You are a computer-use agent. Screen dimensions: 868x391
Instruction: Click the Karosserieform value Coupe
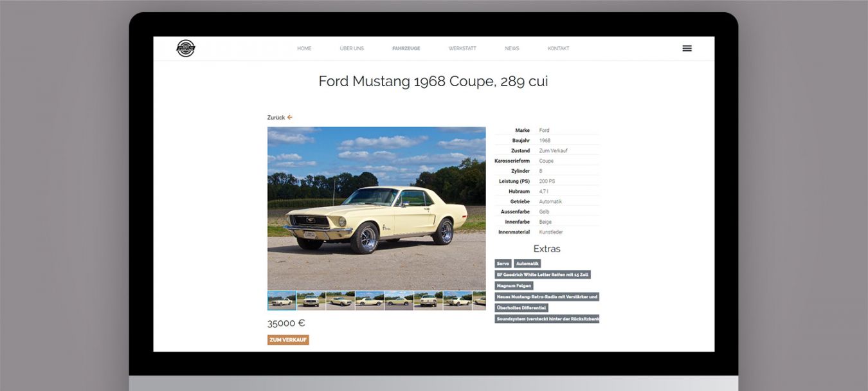(546, 161)
